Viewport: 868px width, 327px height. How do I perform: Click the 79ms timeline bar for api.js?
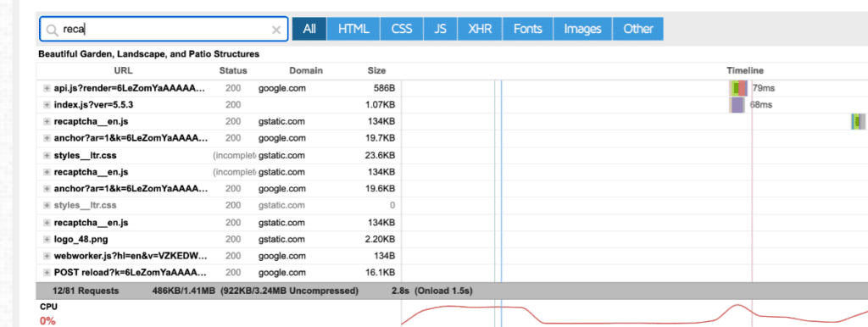738,88
